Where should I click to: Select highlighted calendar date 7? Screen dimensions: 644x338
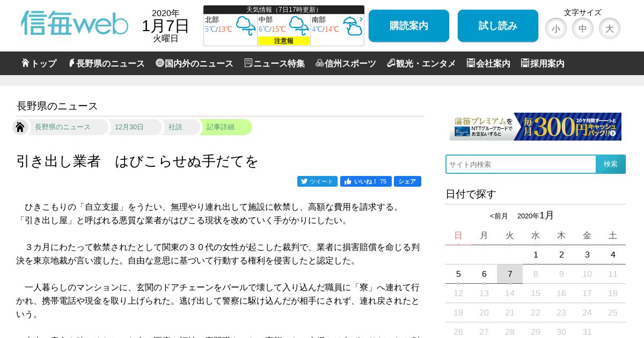coord(510,274)
